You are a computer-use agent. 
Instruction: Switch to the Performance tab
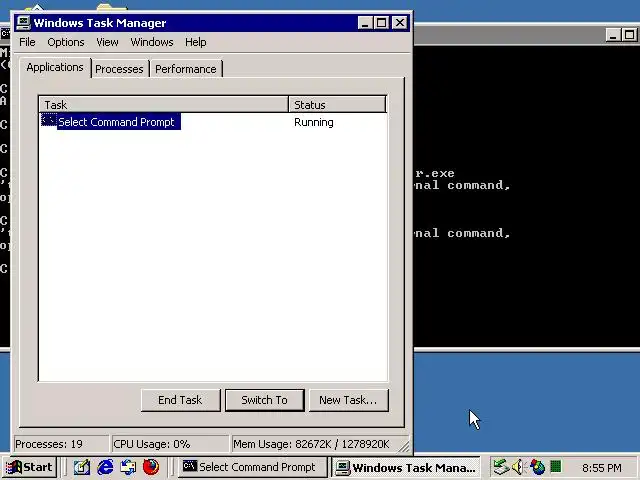[x=186, y=69]
